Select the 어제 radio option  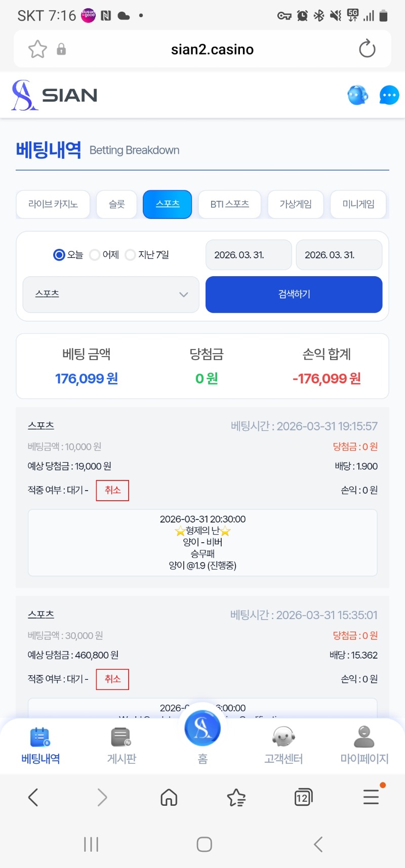(95, 255)
